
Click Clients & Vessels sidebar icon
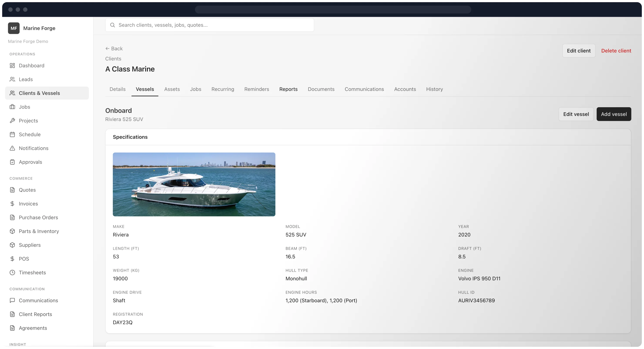point(12,93)
